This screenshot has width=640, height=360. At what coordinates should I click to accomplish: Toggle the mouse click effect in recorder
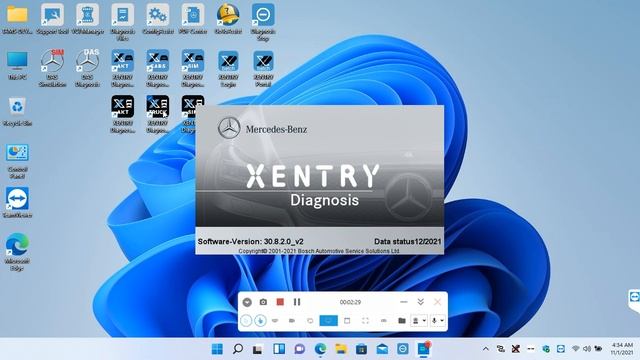[260, 321]
